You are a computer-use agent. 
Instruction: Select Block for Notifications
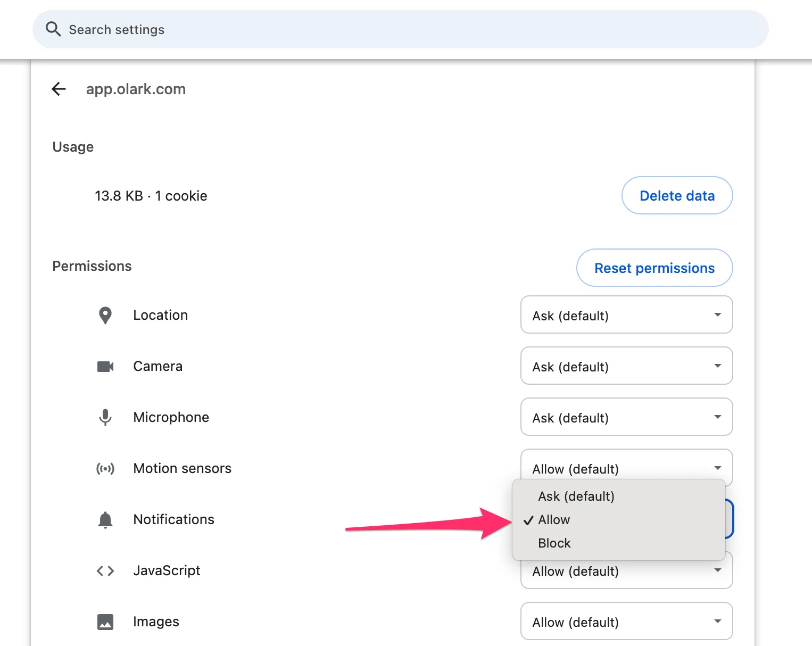pyautogui.click(x=554, y=543)
